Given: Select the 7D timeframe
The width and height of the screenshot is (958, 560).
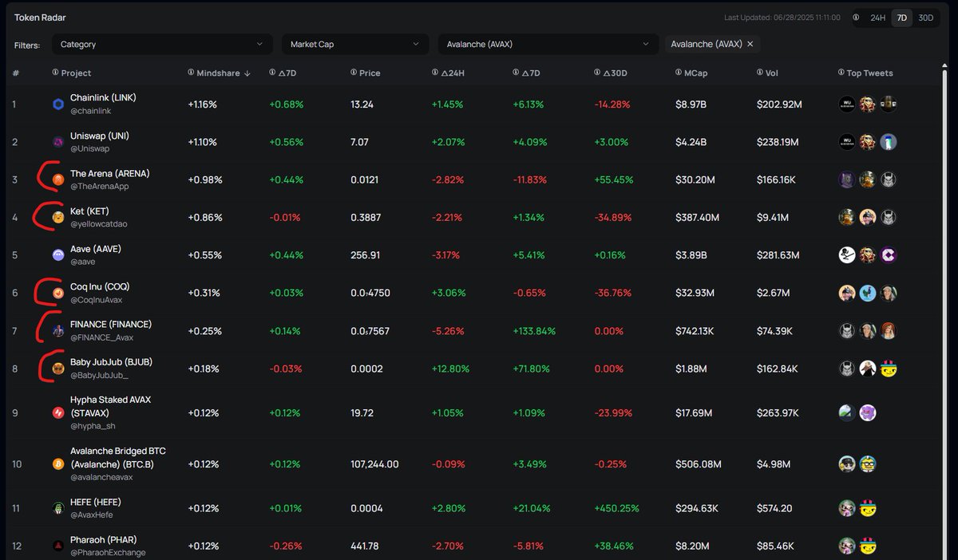Looking at the screenshot, I should (902, 18).
